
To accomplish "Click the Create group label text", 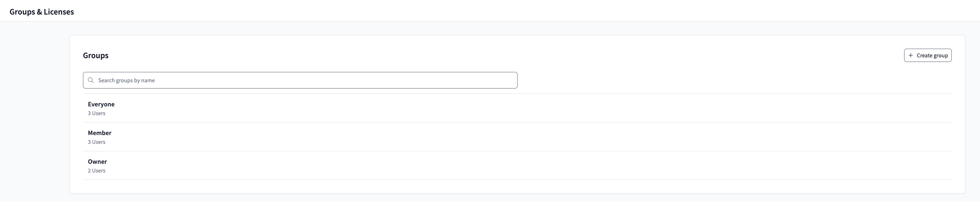I will pos(932,55).
